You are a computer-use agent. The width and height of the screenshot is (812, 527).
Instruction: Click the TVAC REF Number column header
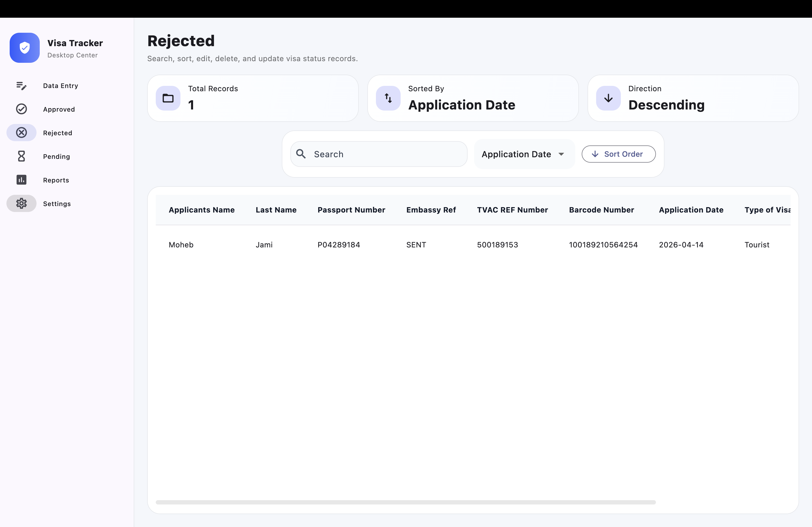point(512,210)
